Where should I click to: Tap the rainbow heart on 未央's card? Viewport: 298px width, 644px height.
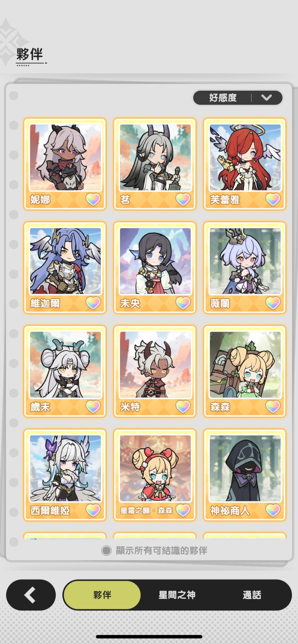pyautogui.click(x=183, y=303)
